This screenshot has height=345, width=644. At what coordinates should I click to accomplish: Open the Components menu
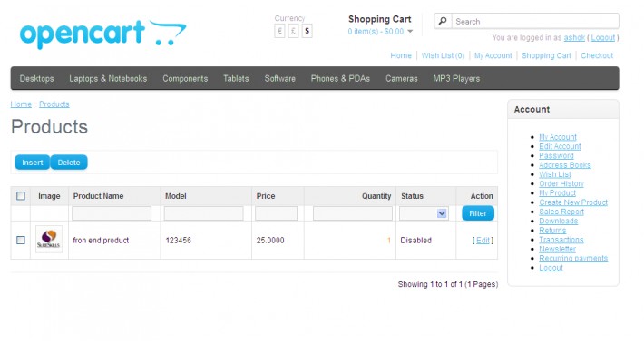coord(185,79)
